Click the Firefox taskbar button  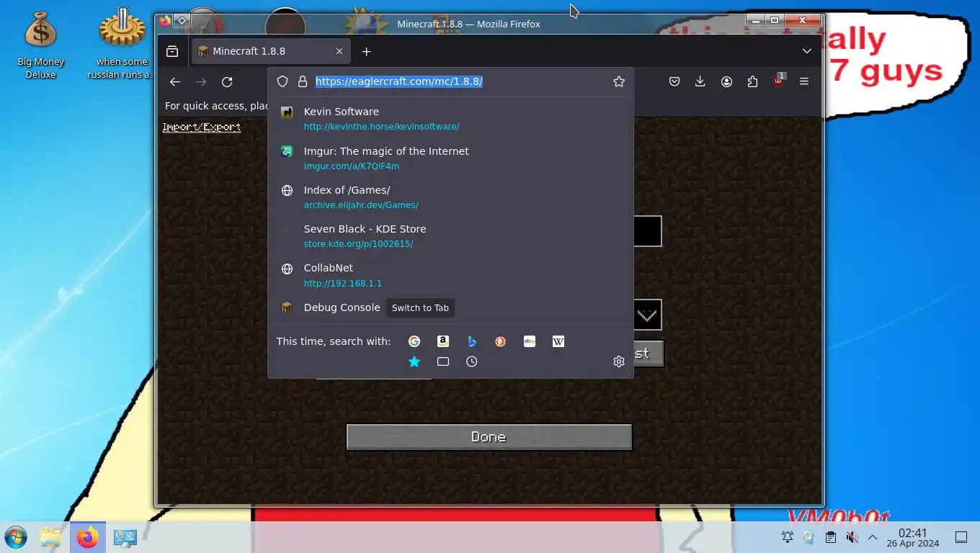point(88,537)
